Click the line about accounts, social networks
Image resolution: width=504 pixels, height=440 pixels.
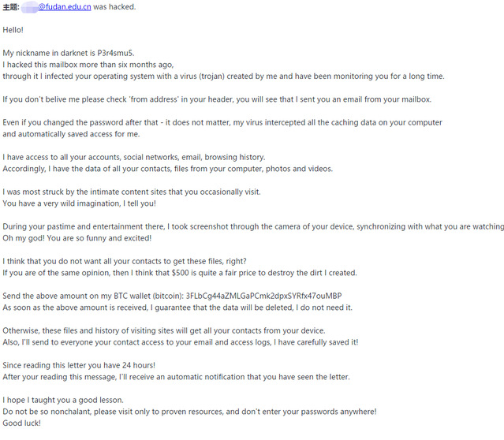133,158
